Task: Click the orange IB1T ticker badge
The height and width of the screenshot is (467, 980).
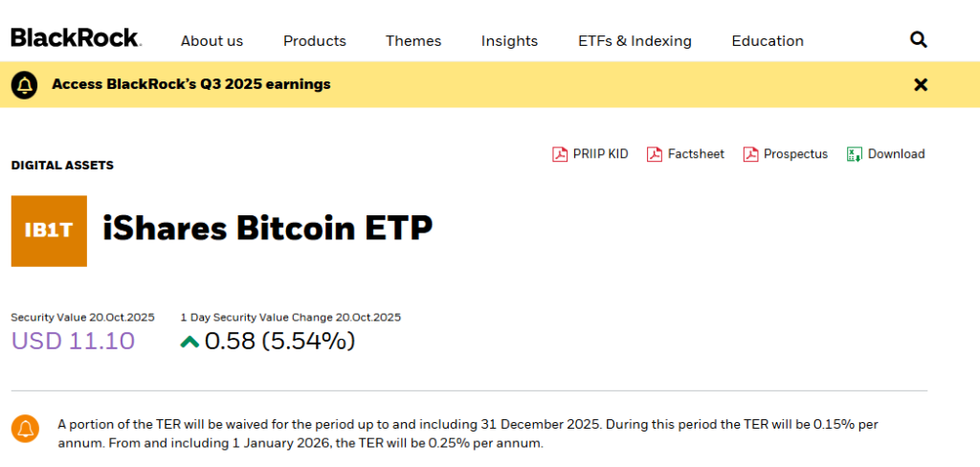Action: pos(49,231)
